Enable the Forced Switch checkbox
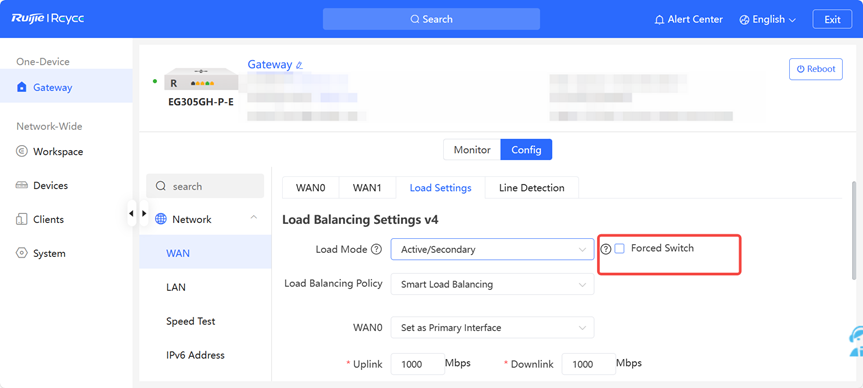 click(x=619, y=249)
